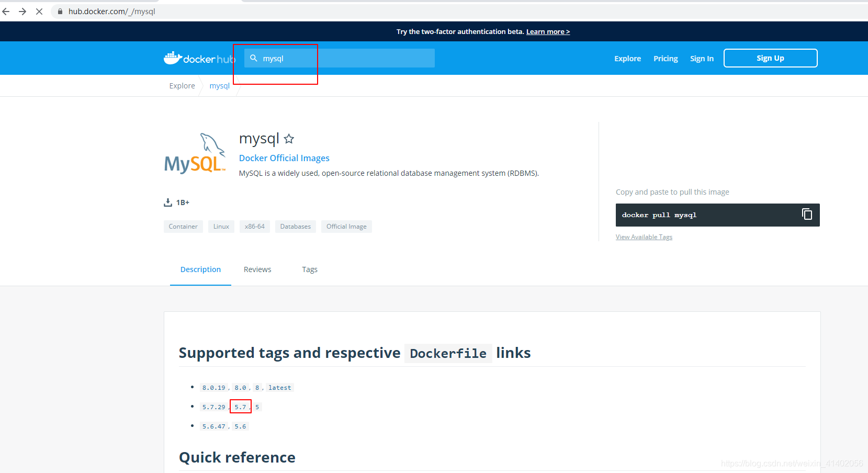The width and height of the screenshot is (868, 473).
Task: Focus the browser address bar URL
Action: 112,12
